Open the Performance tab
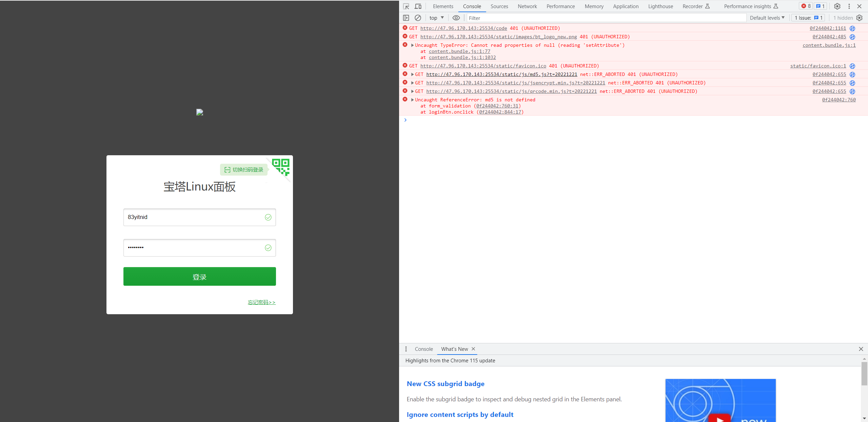The image size is (868, 422). pyautogui.click(x=560, y=6)
